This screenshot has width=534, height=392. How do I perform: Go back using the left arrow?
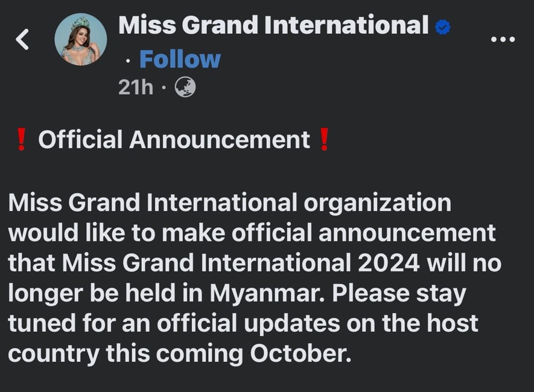point(22,39)
